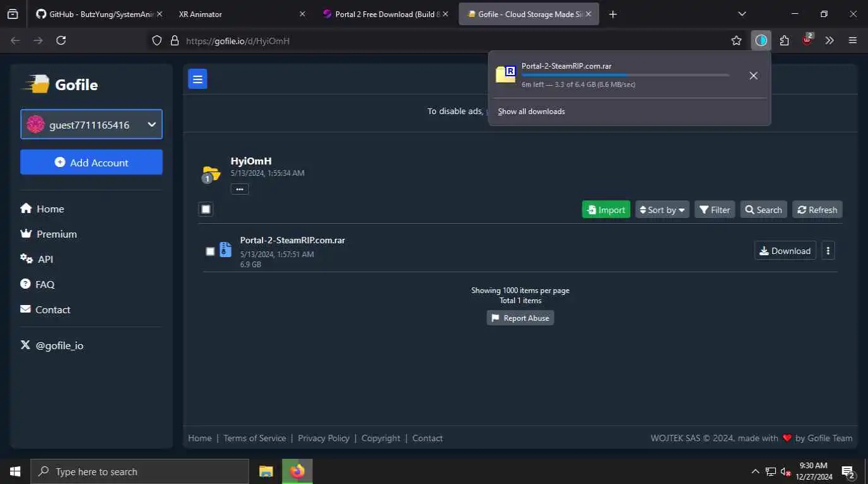The image size is (868, 484).
Task: Open the blue hamburger menu button
Action: click(197, 79)
